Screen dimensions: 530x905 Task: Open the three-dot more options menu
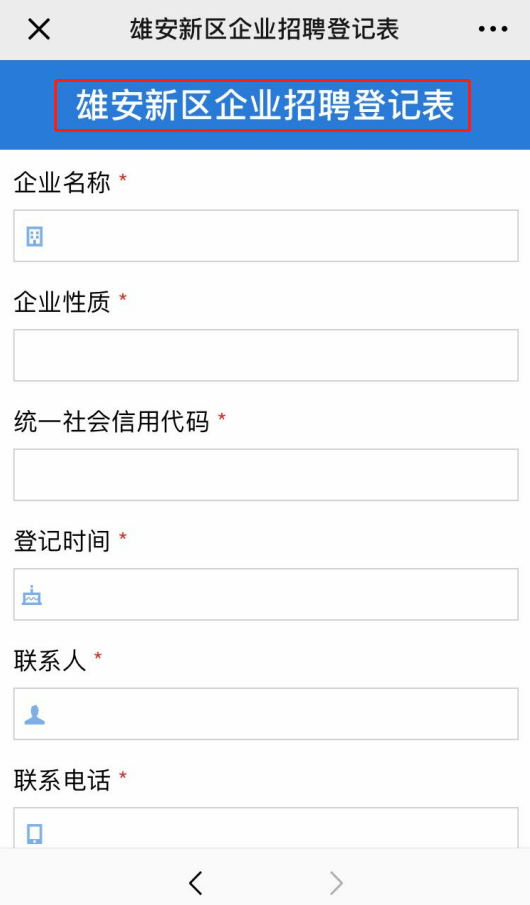click(x=492, y=29)
